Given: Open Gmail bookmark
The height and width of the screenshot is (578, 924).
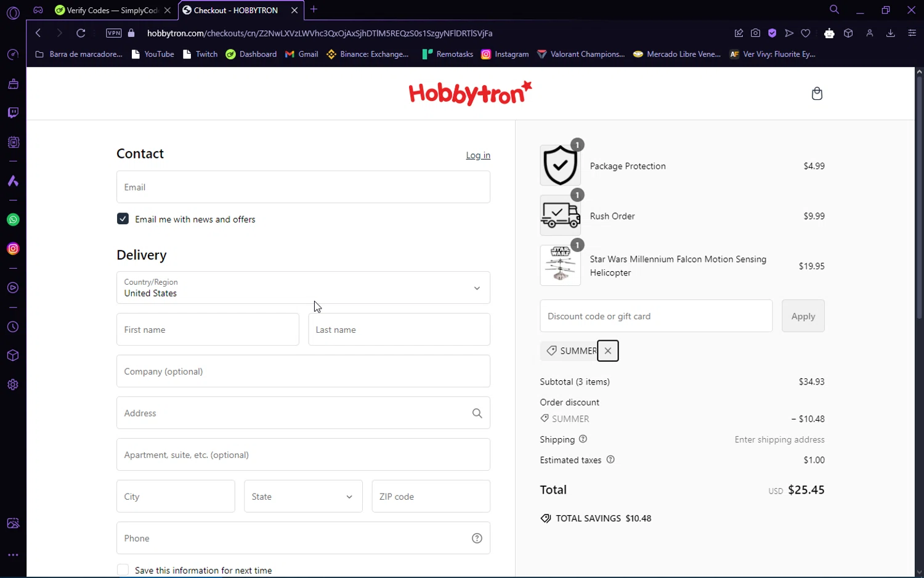Looking at the screenshot, I should click(x=302, y=54).
